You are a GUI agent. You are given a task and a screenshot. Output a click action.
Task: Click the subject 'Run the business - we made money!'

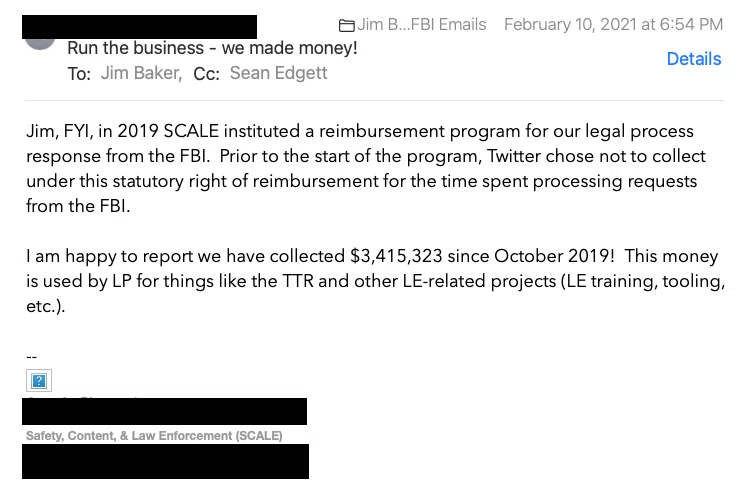tap(212, 48)
